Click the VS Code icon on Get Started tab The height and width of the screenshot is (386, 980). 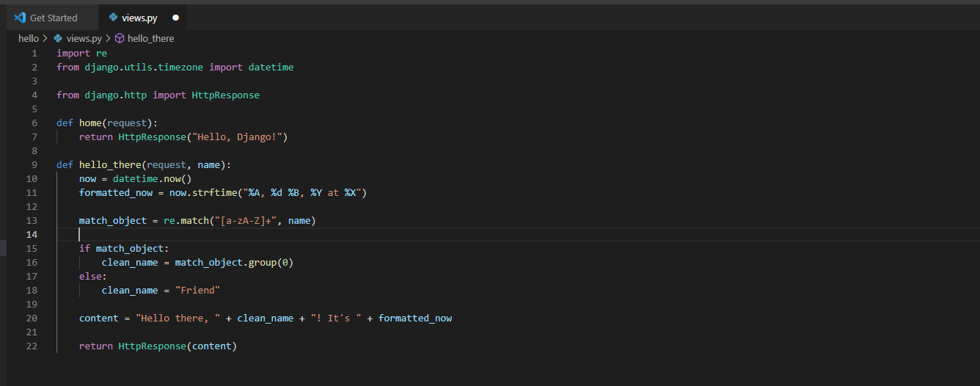tap(20, 18)
